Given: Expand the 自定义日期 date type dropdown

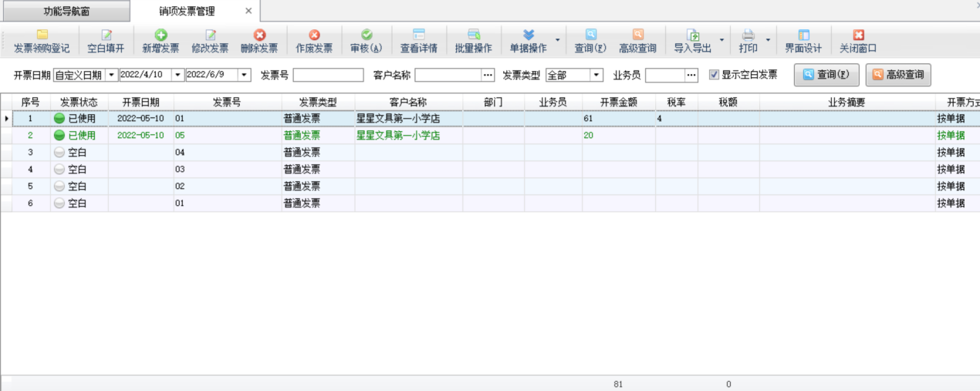Looking at the screenshot, I should pos(111,75).
